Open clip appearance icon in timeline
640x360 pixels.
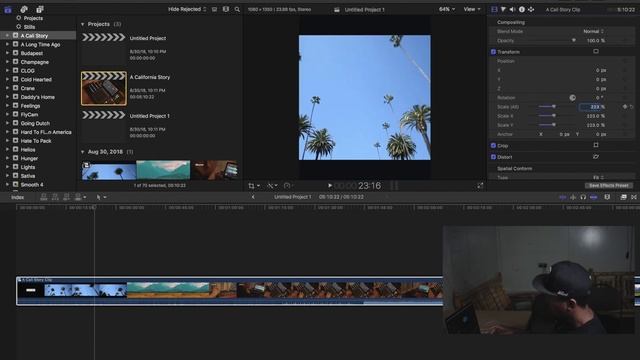(607, 197)
